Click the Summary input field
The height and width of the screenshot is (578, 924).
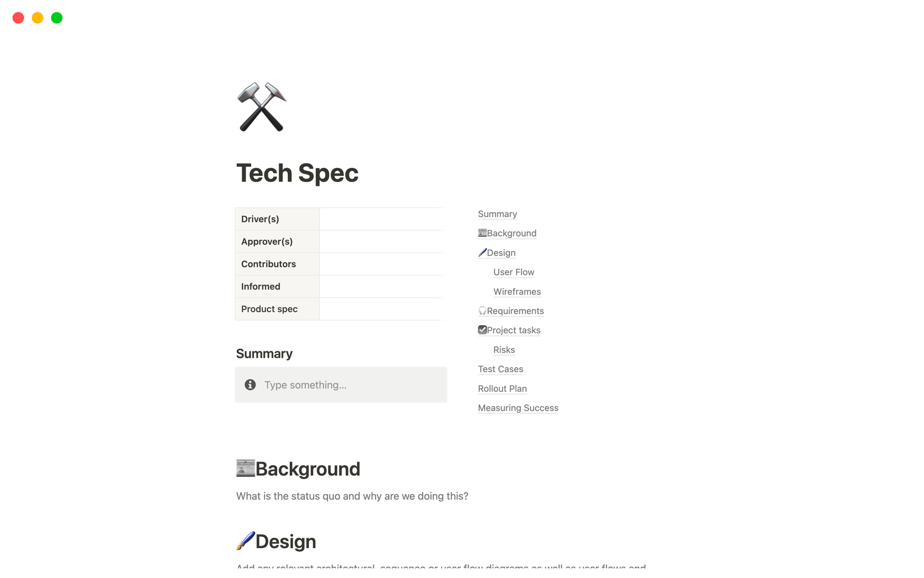(341, 385)
